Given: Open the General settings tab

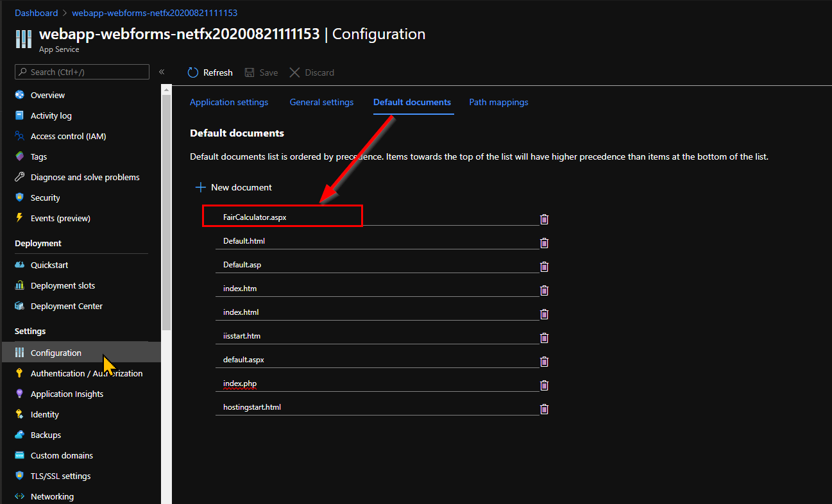Looking at the screenshot, I should point(321,102).
